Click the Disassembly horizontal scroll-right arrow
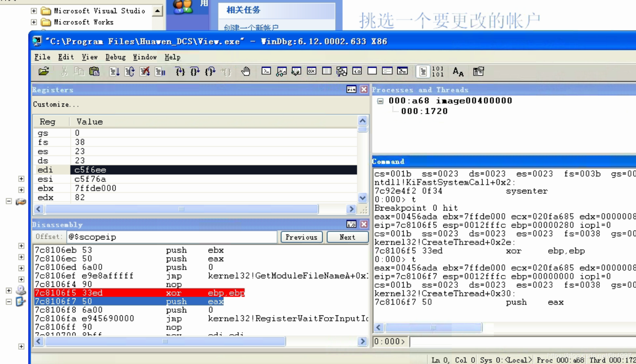Screen dimensions: 636x364 [x=362, y=341]
